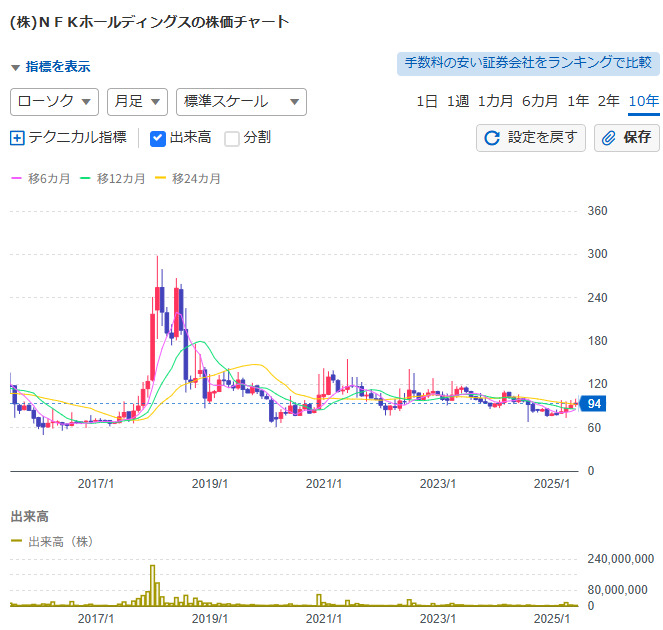
Task: Click the blue 94 current price marker
Action: click(593, 404)
